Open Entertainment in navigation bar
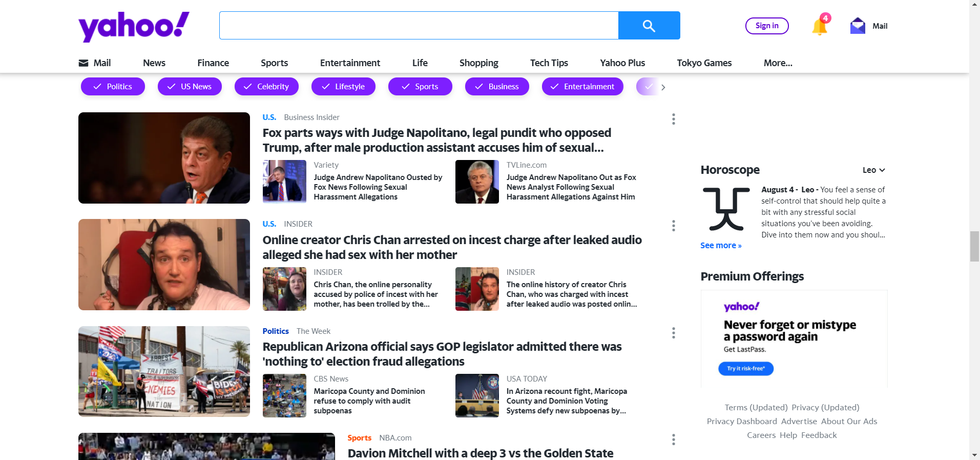Viewport: 980px width, 460px height. click(x=350, y=63)
